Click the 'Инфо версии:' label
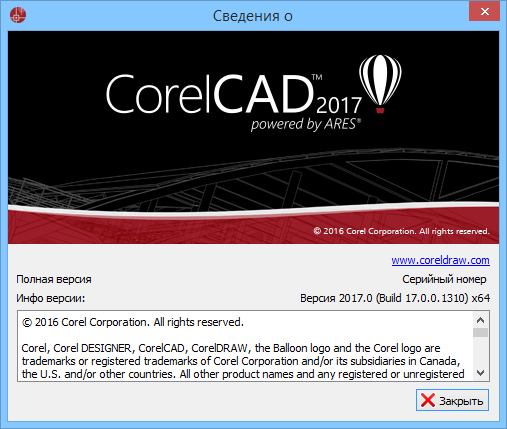This screenshot has width=507, height=429. pos(51,298)
